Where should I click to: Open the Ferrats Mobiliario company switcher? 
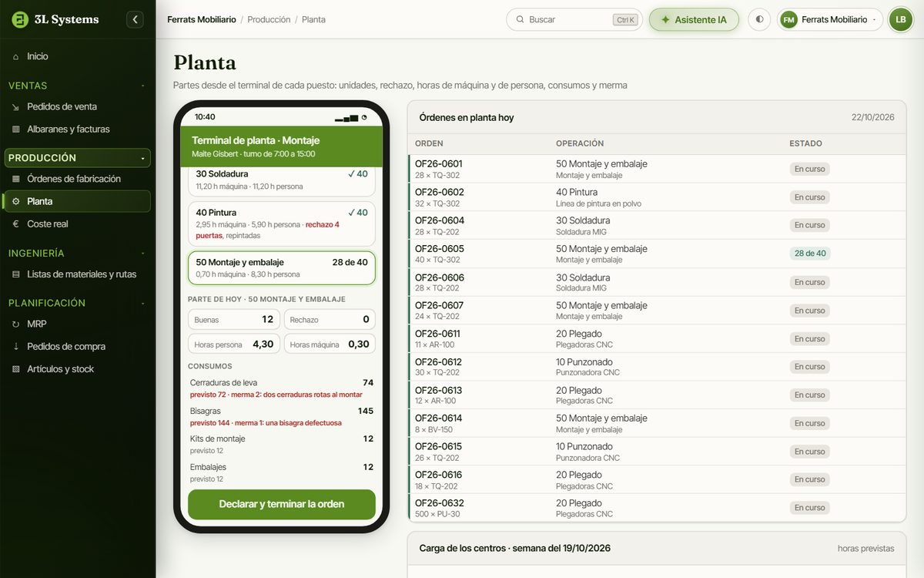pos(830,19)
